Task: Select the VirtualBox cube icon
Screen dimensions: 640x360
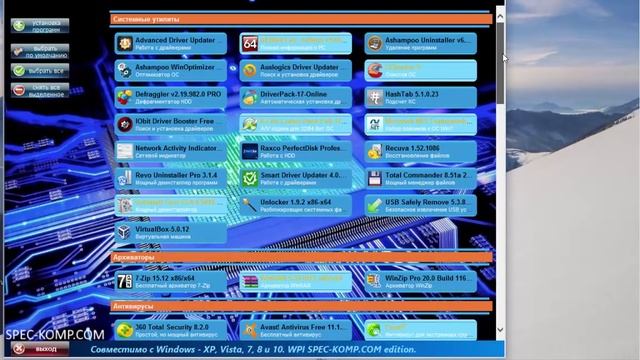Action: [x=125, y=232]
